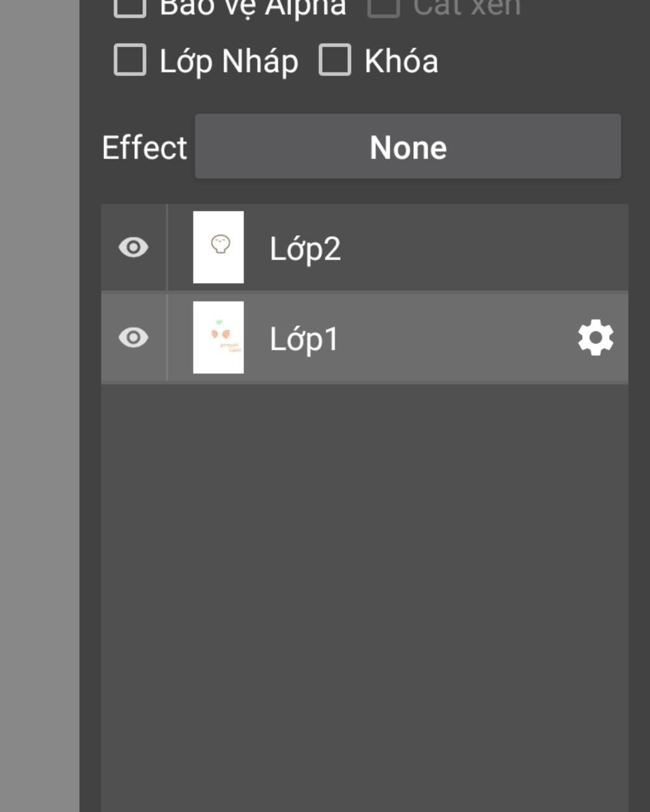650x812 pixels.
Task: Tick the Khóa lock checkbox
Action: tap(335, 60)
